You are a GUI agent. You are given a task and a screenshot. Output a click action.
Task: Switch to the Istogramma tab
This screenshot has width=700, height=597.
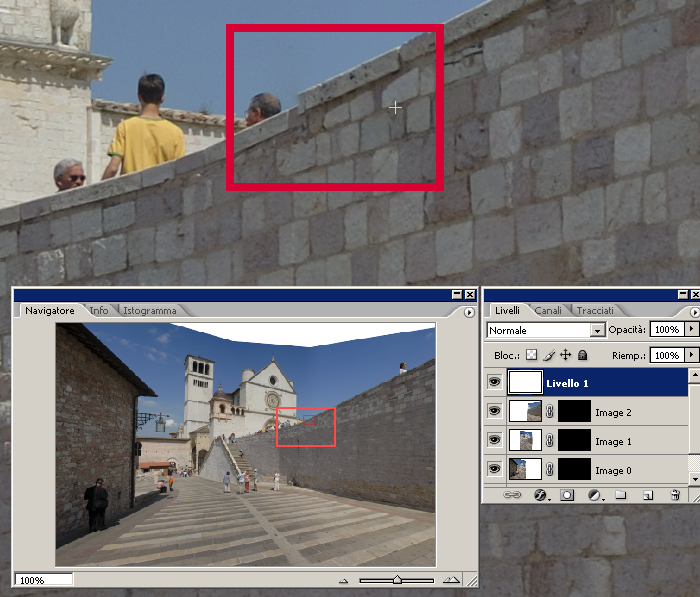point(150,310)
